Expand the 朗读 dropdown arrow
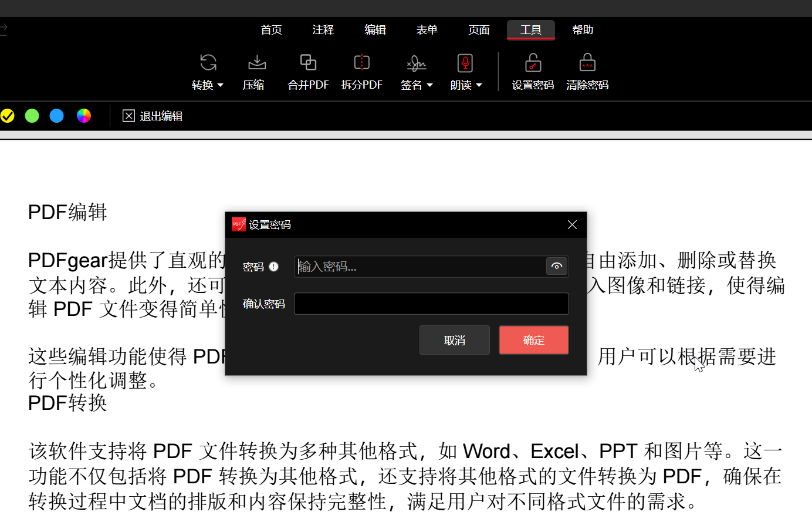The image size is (812, 525). click(479, 85)
